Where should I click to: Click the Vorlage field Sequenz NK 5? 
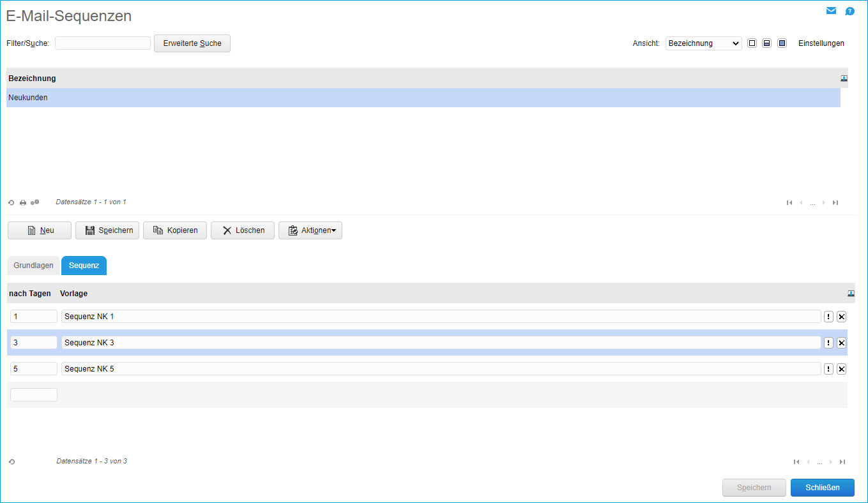(441, 369)
